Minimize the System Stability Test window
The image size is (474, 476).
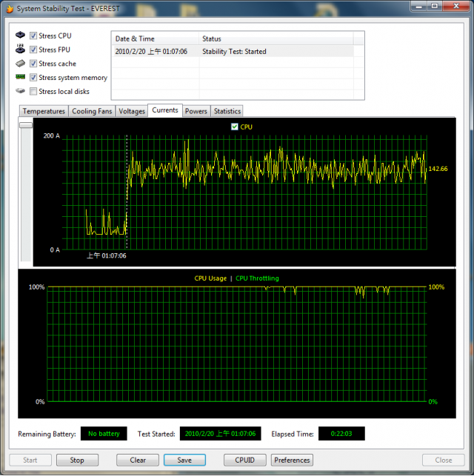coord(419,6)
